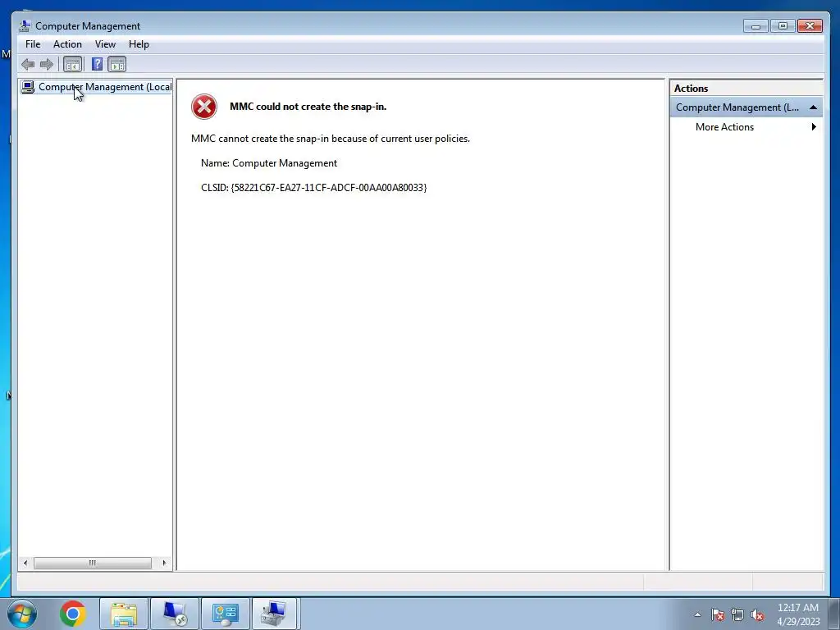Maximize the Computer Management window

(783, 26)
